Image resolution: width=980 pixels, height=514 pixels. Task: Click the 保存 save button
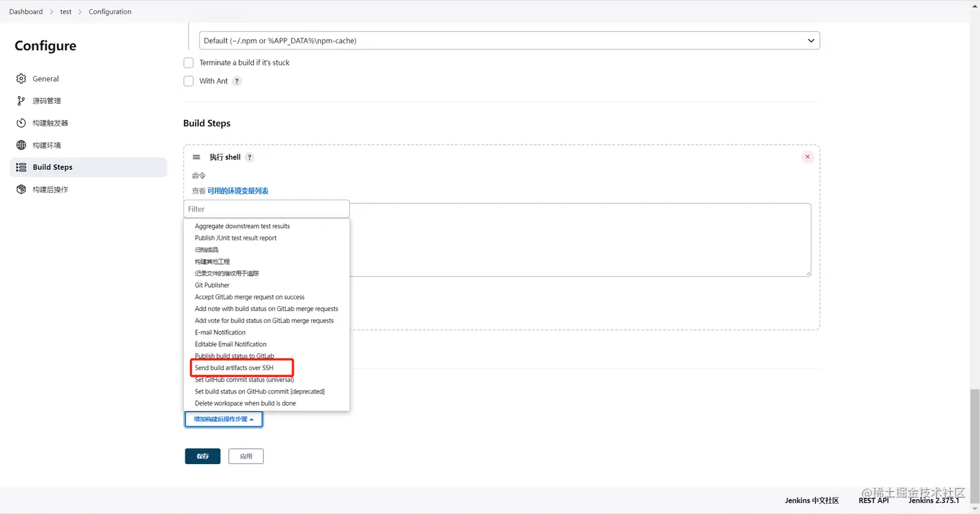pos(203,456)
